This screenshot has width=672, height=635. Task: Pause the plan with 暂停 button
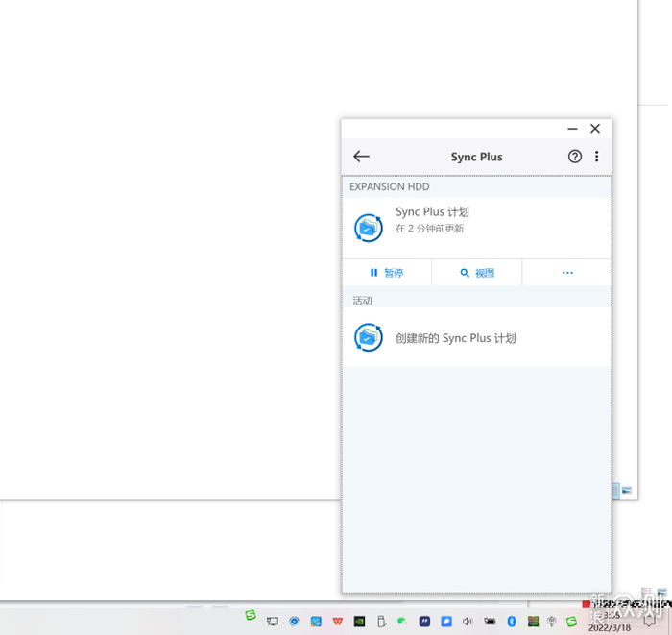[x=387, y=273]
